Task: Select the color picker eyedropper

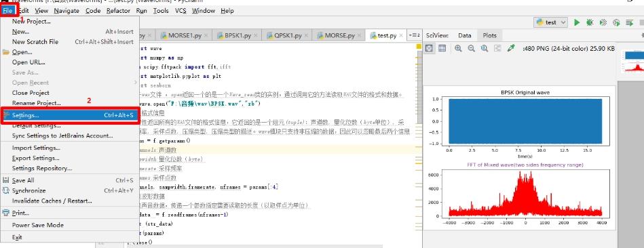Action: click(511, 48)
